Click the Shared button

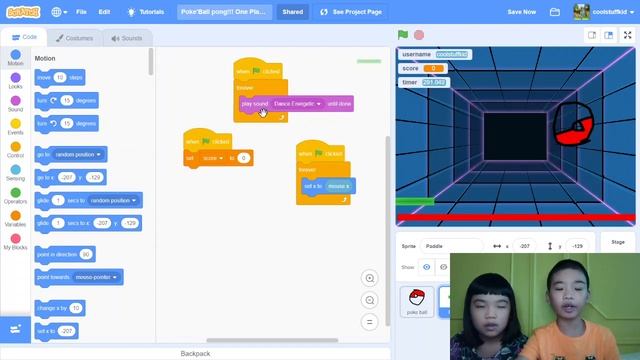293,12
